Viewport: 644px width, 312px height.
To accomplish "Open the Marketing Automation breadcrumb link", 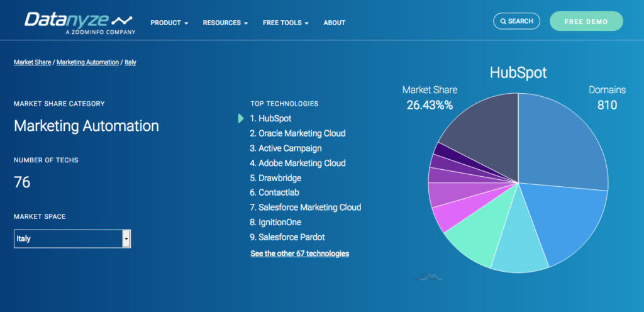I will [87, 62].
